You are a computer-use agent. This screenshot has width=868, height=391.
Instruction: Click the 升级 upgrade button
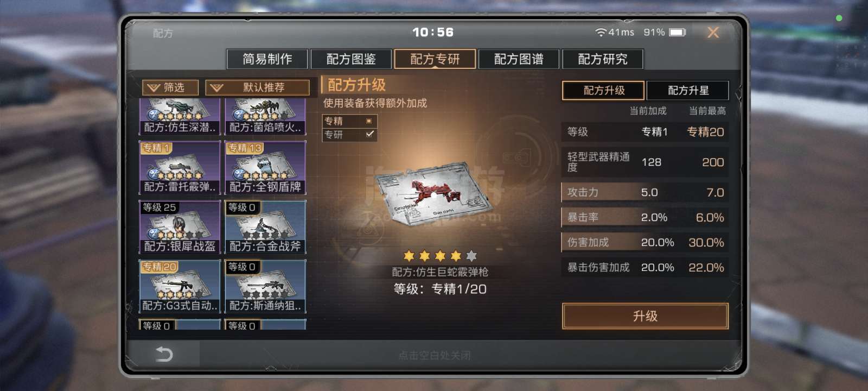(645, 316)
